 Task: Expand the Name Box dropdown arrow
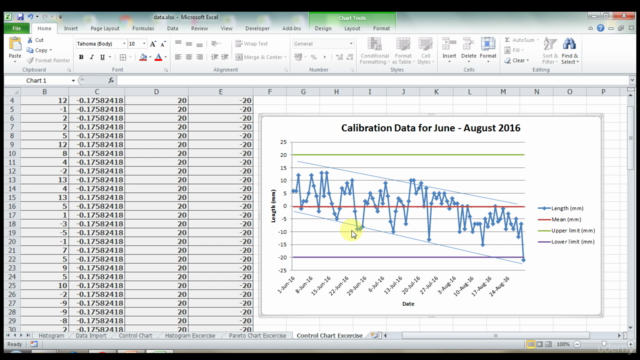click(73, 81)
